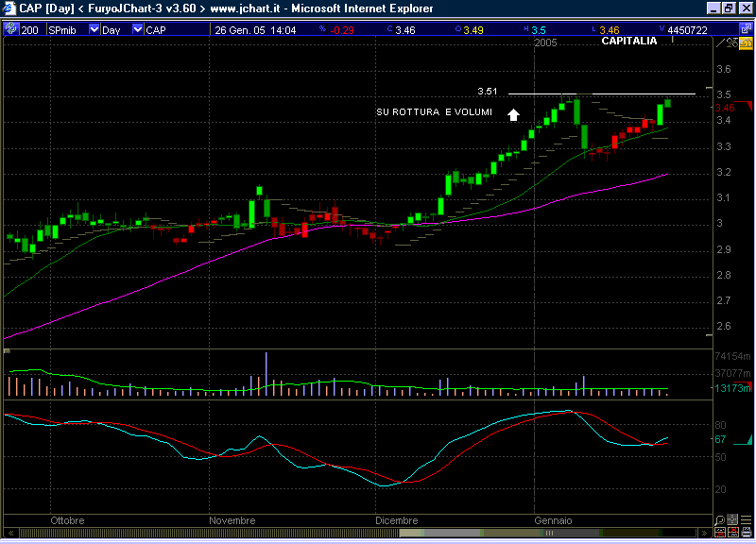This screenshot has height=544, width=756.
Task: Click the 200 bars count field
Action: [x=30, y=29]
